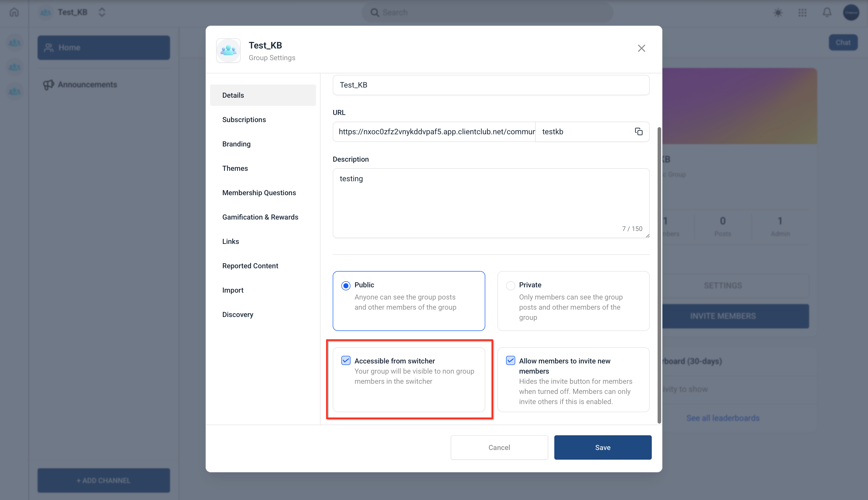Click the home icon in top bar
The image size is (868, 500).
(14, 13)
